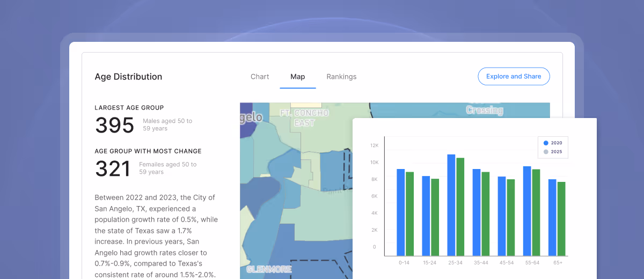Click the FT. CONCHO EAST map label
The height and width of the screenshot is (279, 644).
304,118
